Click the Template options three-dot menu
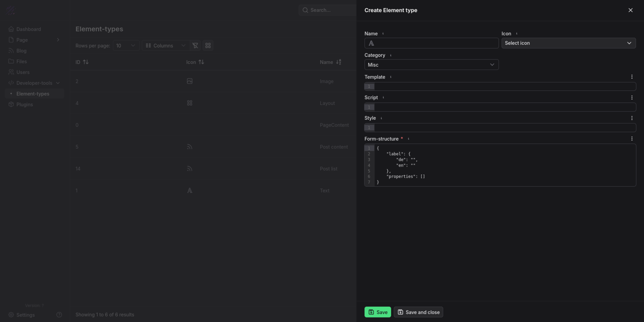This screenshot has height=322, width=644. pyautogui.click(x=632, y=77)
